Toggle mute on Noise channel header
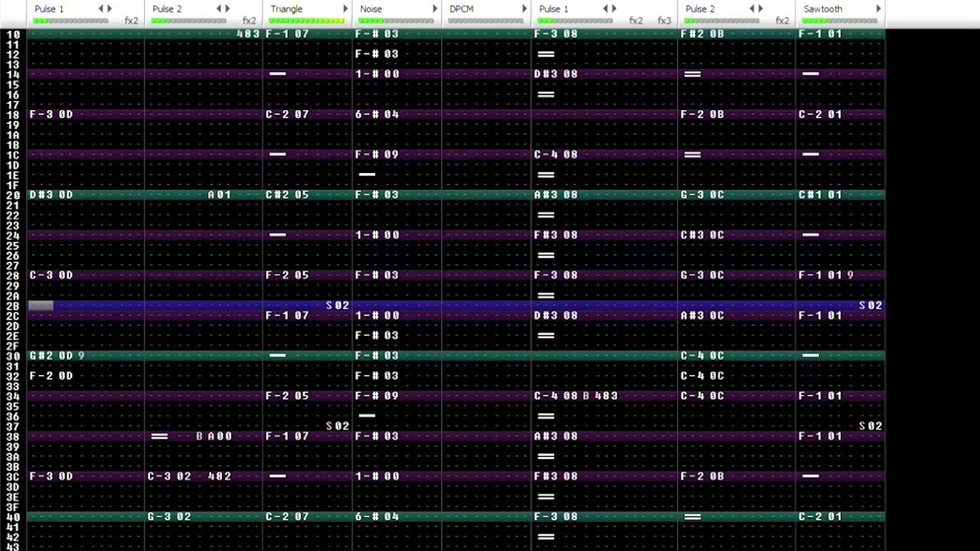This screenshot has height=551, width=980. pos(371,8)
